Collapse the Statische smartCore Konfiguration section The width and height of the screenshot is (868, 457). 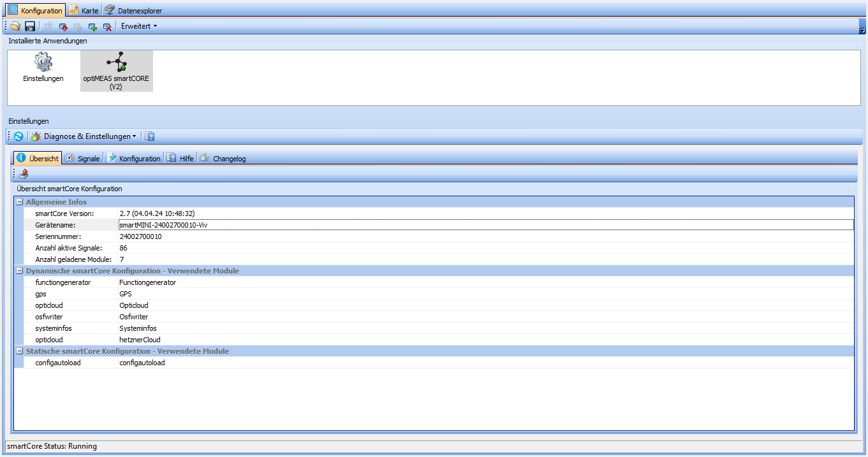[19, 351]
